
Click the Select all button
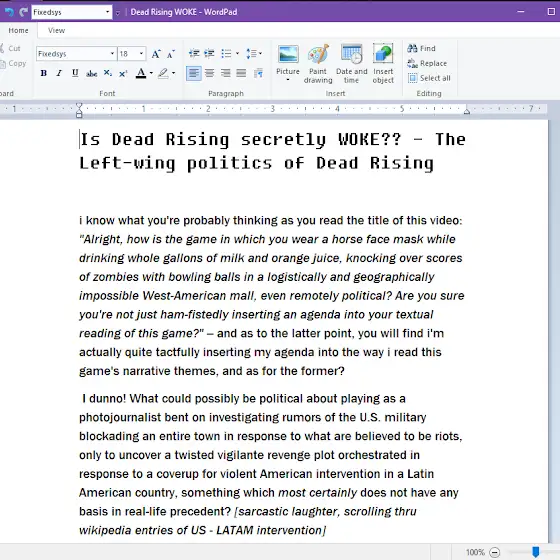coord(429,78)
